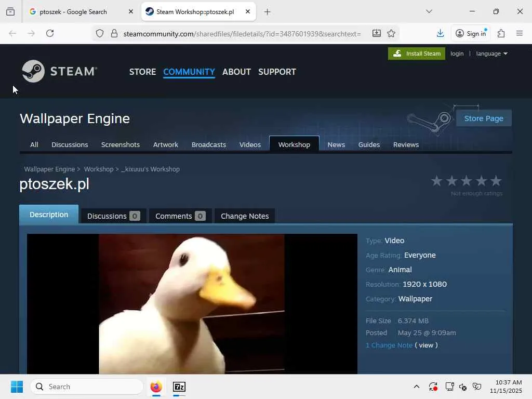Select the Videos tab
This screenshot has height=399, width=532.
[x=250, y=144]
